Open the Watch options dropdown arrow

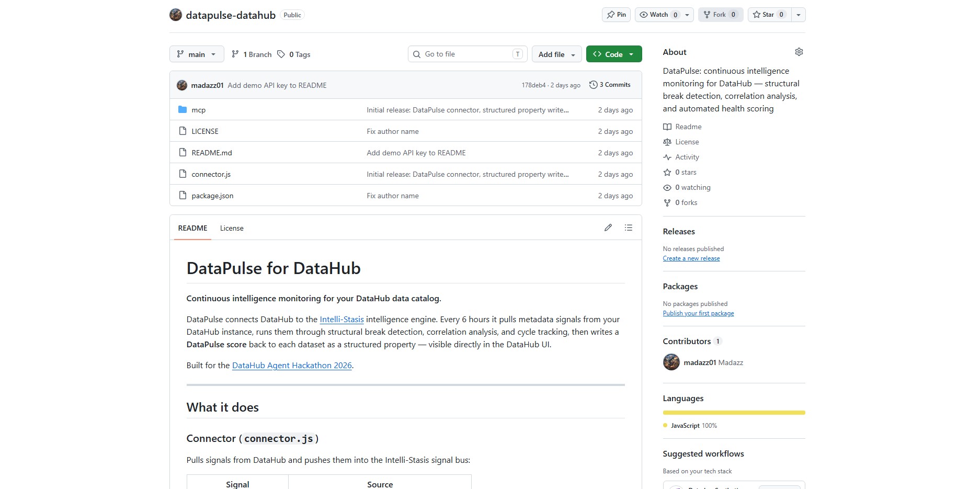tap(687, 15)
